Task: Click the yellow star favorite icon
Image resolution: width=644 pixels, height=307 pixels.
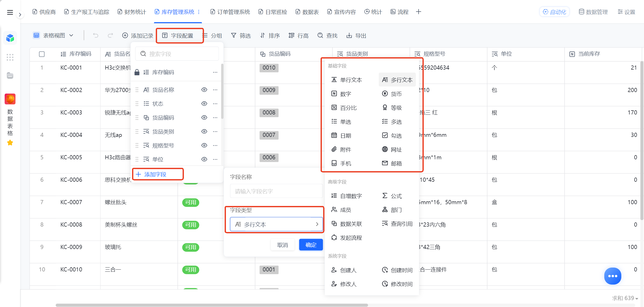Action: pyautogui.click(x=10, y=143)
